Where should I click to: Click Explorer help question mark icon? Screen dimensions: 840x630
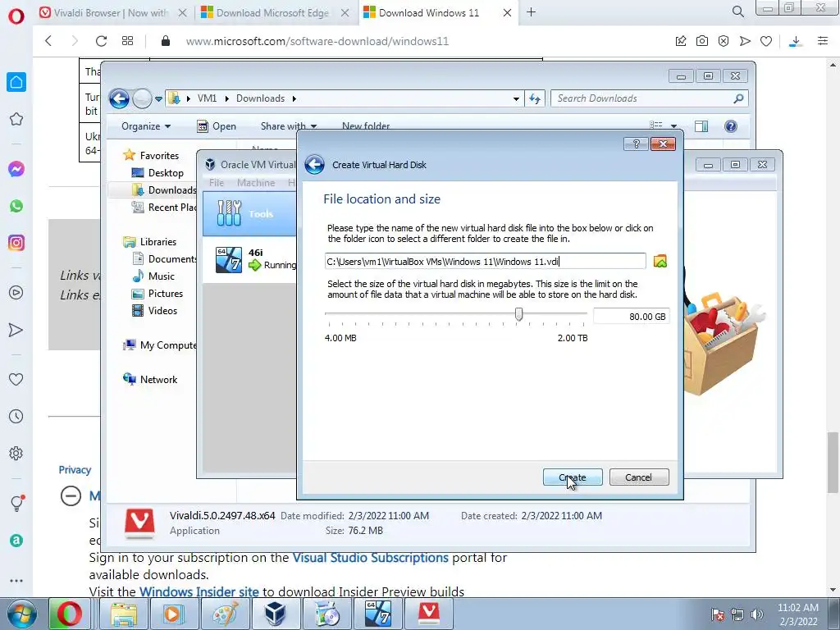coord(731,126)
